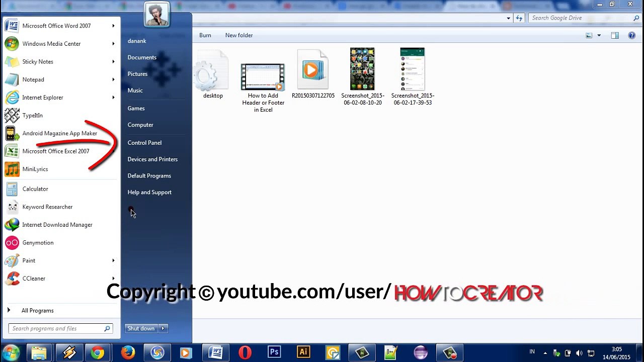The height and width of the screenshot is (362, 644).
Task: Open Google Chrome from the taskbar
Action: pos(98,352)
